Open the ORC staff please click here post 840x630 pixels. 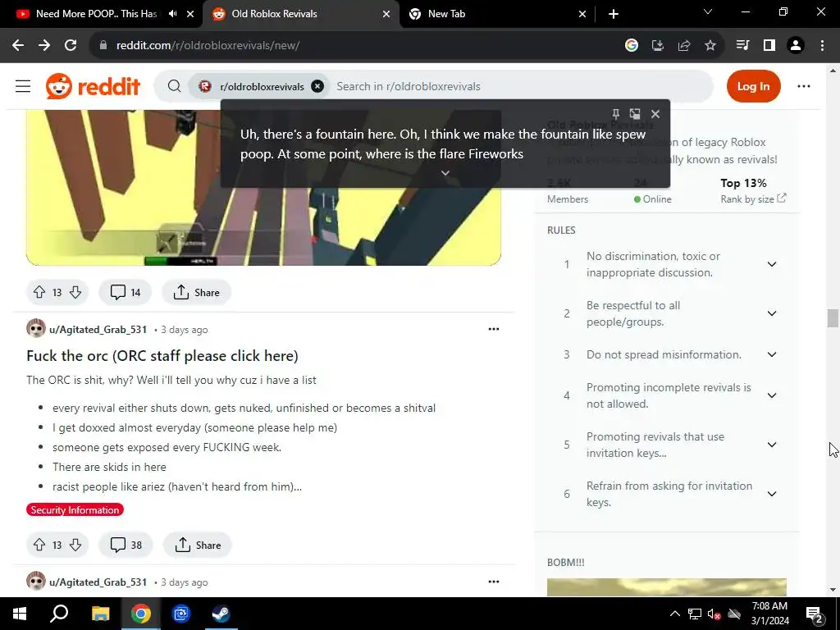[x=162, y=356]
